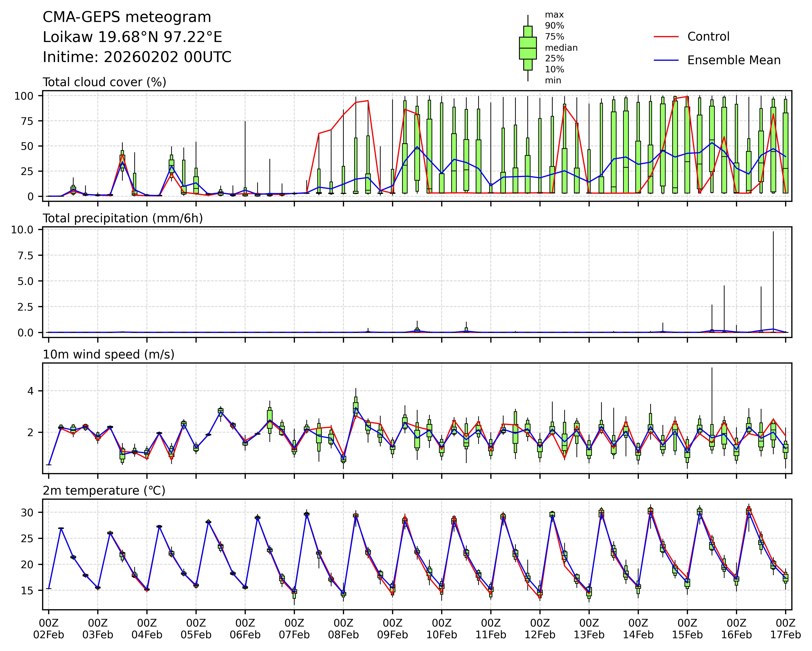
Task: Click the '00Z 13Feb' x-axis label
Action: [x=589, y=628]
